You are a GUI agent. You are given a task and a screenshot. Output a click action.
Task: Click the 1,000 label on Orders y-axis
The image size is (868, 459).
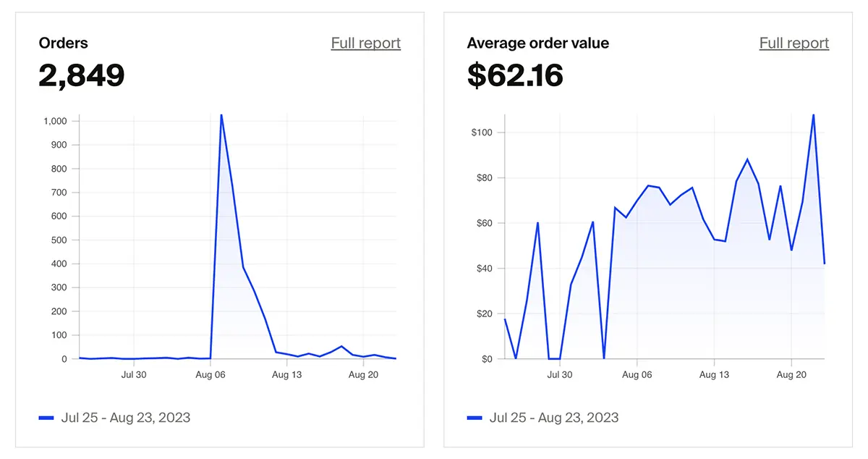pos(54,121)
